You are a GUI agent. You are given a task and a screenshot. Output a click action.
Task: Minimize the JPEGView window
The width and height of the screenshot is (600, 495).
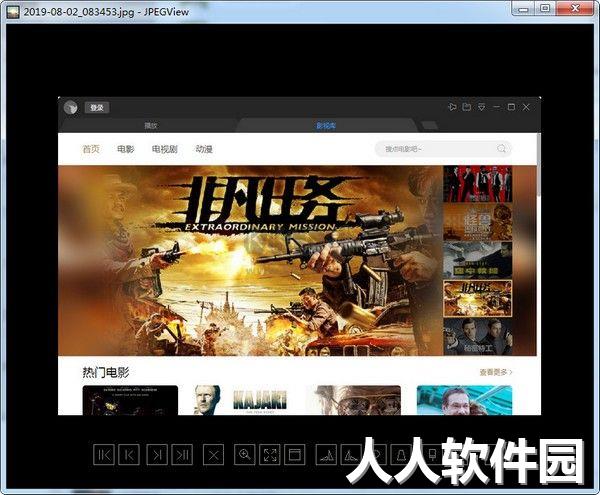pyautogui.click(x=523, y=8)
